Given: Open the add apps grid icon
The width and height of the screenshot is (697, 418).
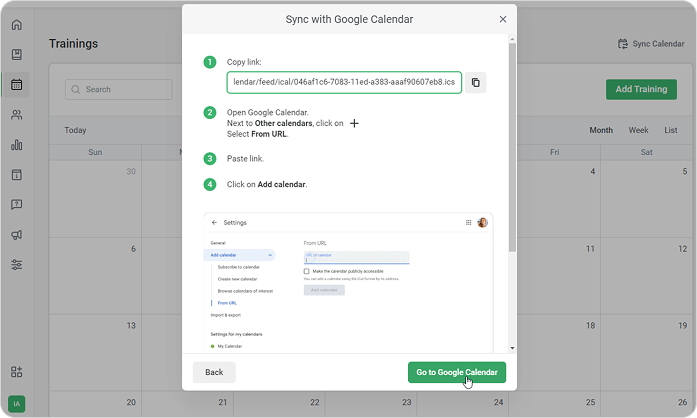Looking at the screenshot, I should tap(17, 372).
